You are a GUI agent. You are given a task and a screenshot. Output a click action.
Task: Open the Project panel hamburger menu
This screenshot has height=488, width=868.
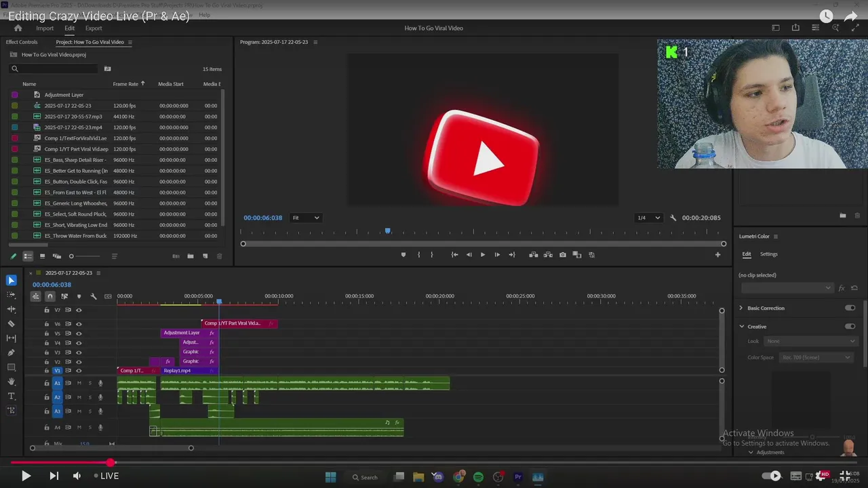pos(130,42)
